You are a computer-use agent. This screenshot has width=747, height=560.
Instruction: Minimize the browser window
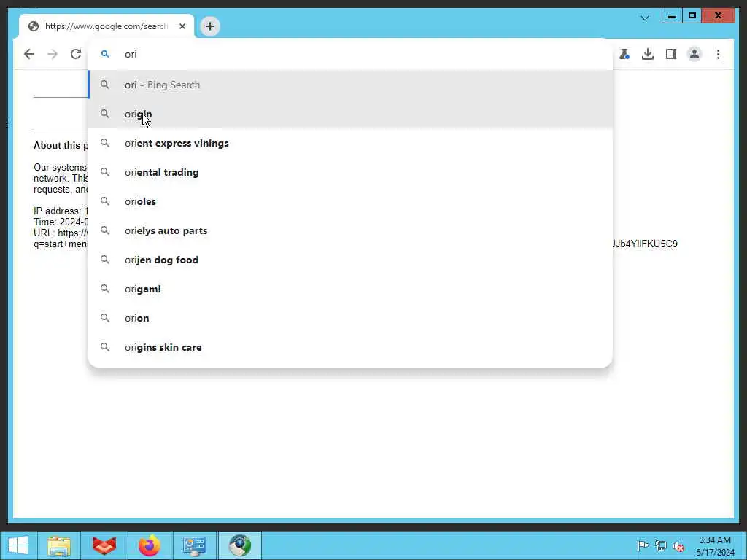[672, 16]
